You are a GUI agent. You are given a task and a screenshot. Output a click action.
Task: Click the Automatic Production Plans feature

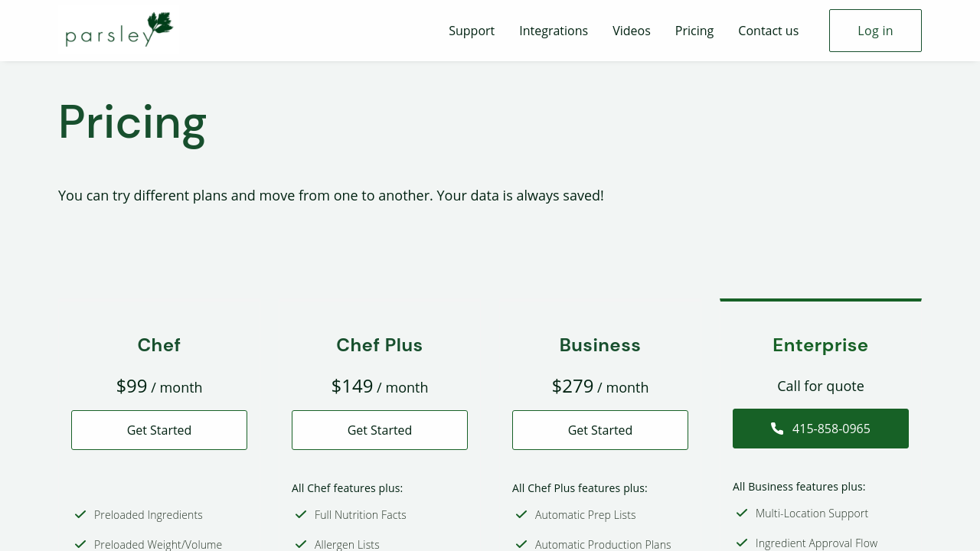point(603,544)
